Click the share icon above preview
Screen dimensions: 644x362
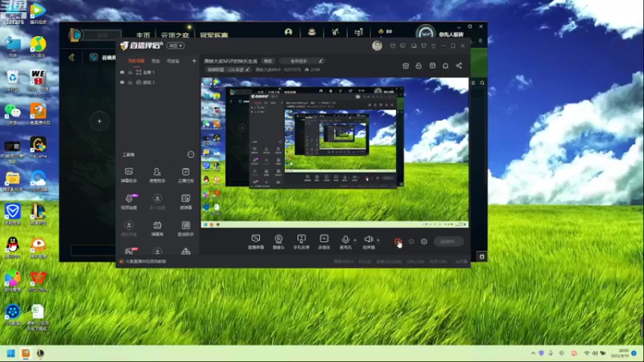pos(459,66)
